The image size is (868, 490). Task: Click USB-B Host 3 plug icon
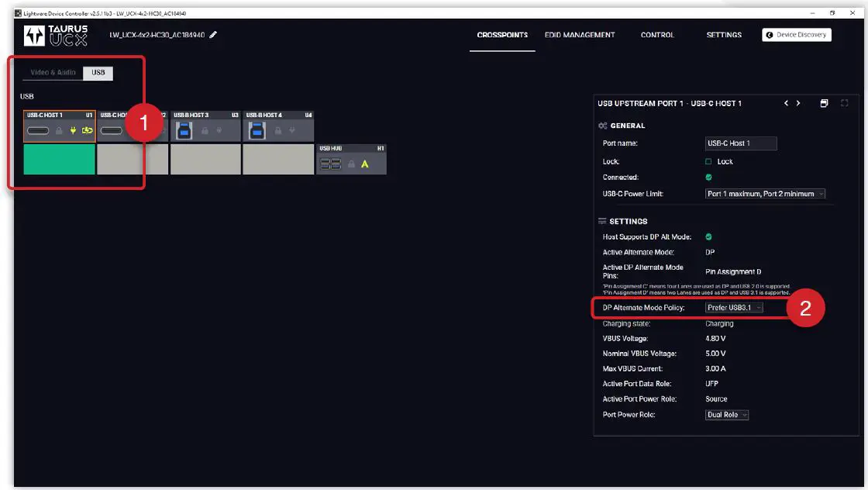pos(219,131)
